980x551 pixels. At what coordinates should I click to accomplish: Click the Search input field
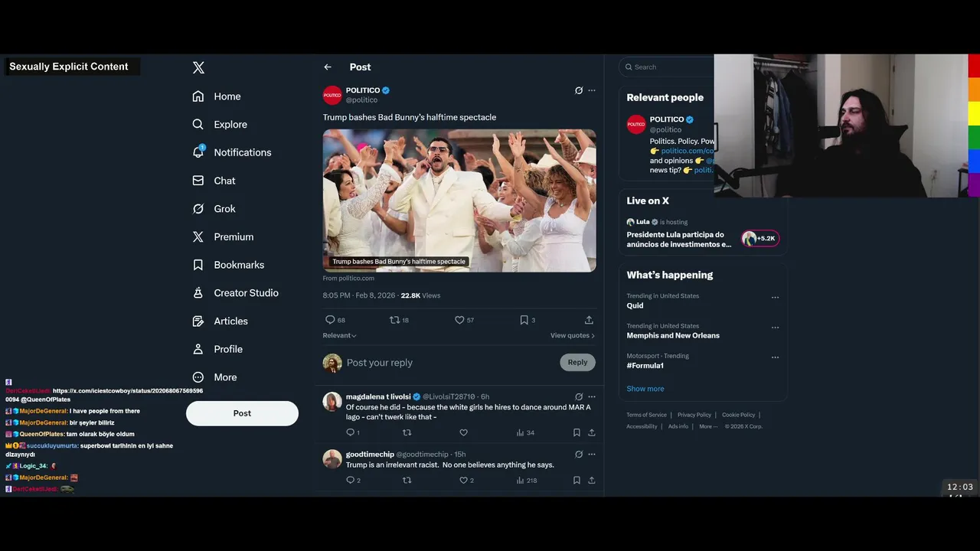click(x=668, y=67)
